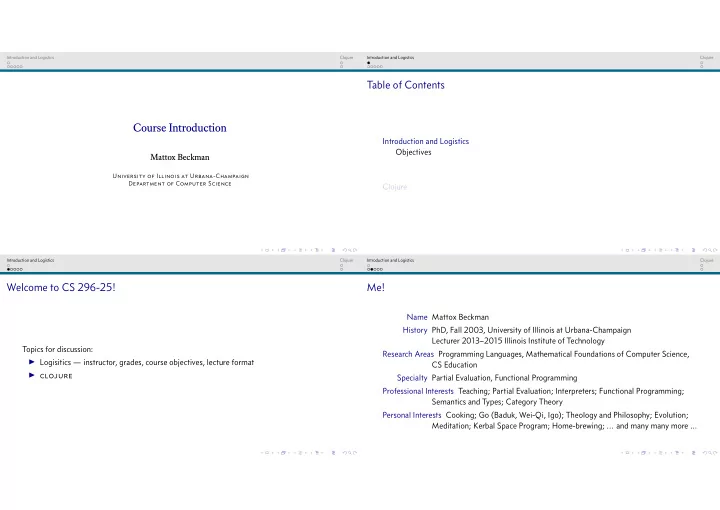Click presentation document icon on Course Introduction slide

click(333, 250)
